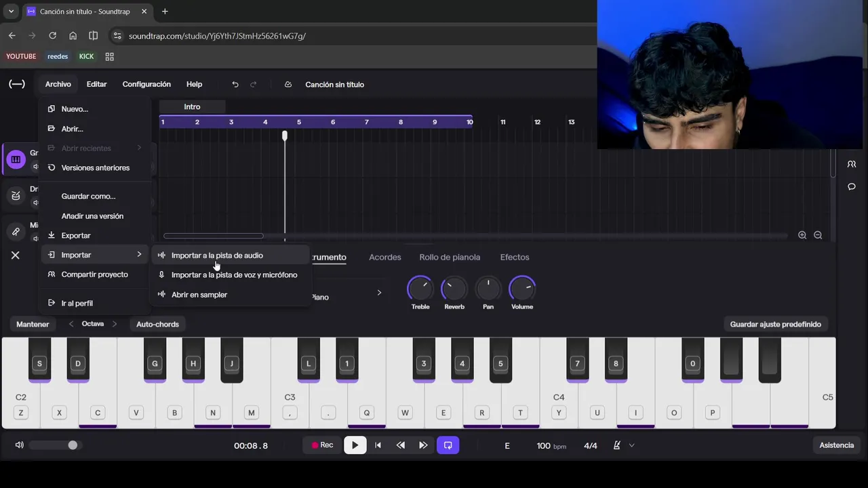Screen dimensions: 868x488
Task: Click the cloud save status icon
Action: (288, 84)
